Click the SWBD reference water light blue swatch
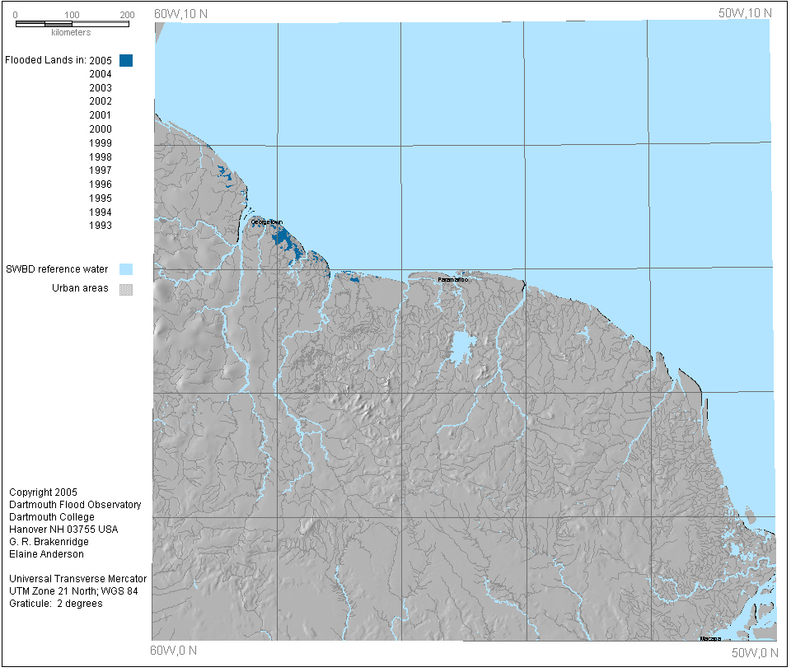 [126, 269]
